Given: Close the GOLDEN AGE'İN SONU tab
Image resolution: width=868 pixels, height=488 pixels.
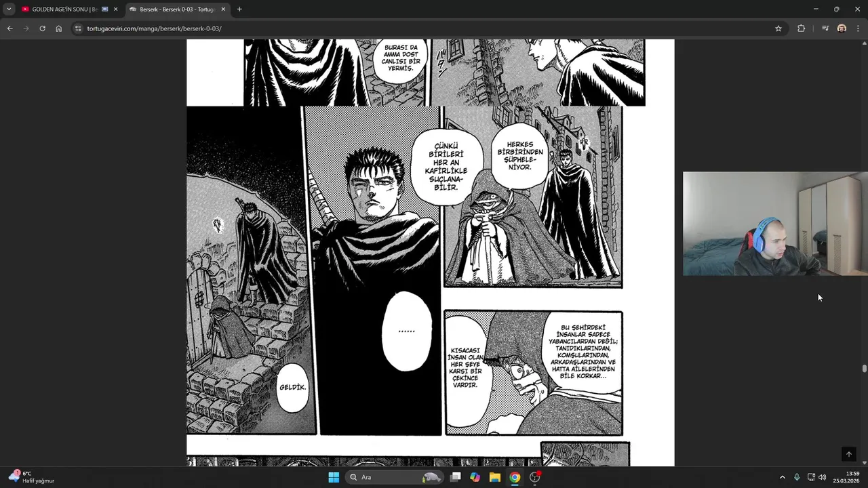Looking at the screenshot, I should 115,9.
